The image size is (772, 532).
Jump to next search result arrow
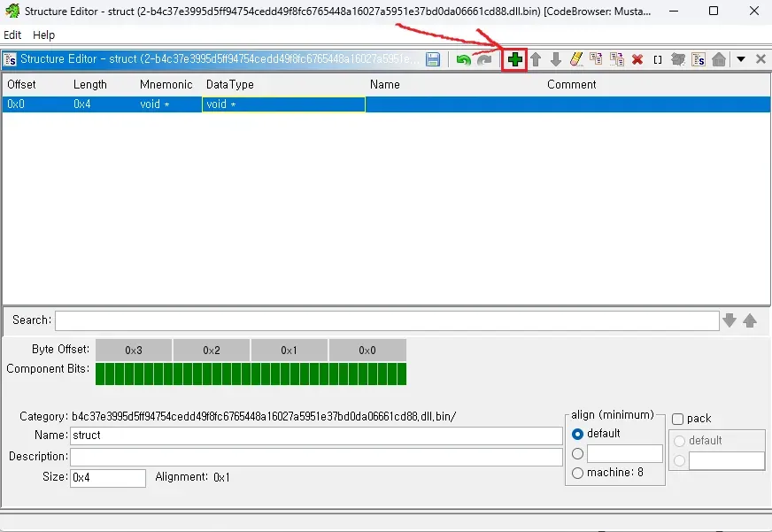[730, 320]
